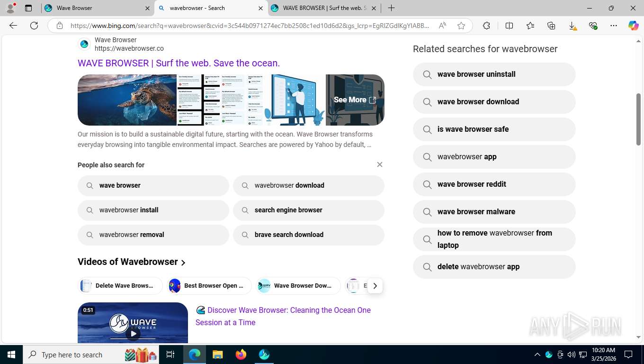The width and height of the screenshot is (644, 364).
Task: Filter videos by Delete Wave Browser chip
Action: tap(120, 286)
